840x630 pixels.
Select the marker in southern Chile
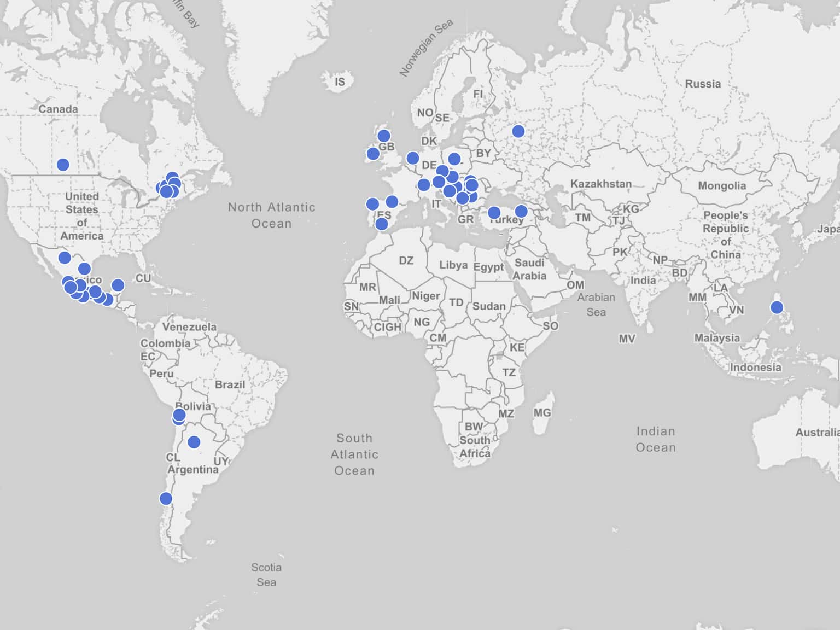(x=166, y=498)
